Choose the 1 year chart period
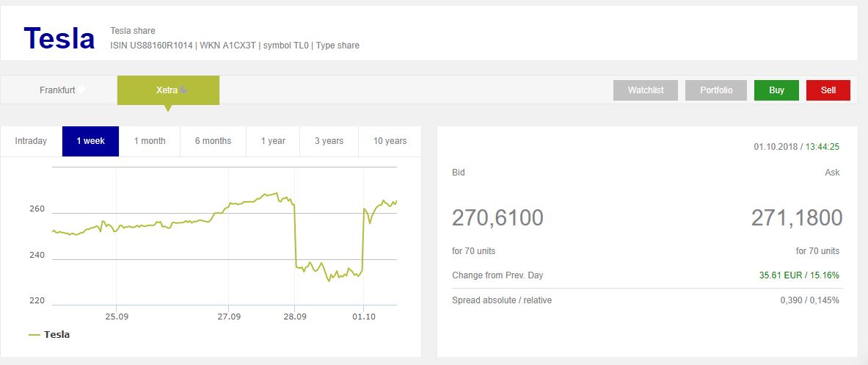 (273, 141)
